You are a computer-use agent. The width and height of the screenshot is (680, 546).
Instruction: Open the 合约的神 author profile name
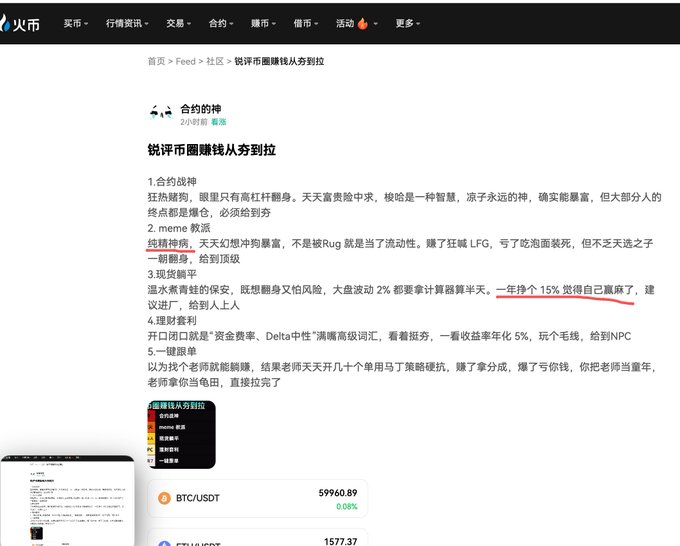point(201,109)
